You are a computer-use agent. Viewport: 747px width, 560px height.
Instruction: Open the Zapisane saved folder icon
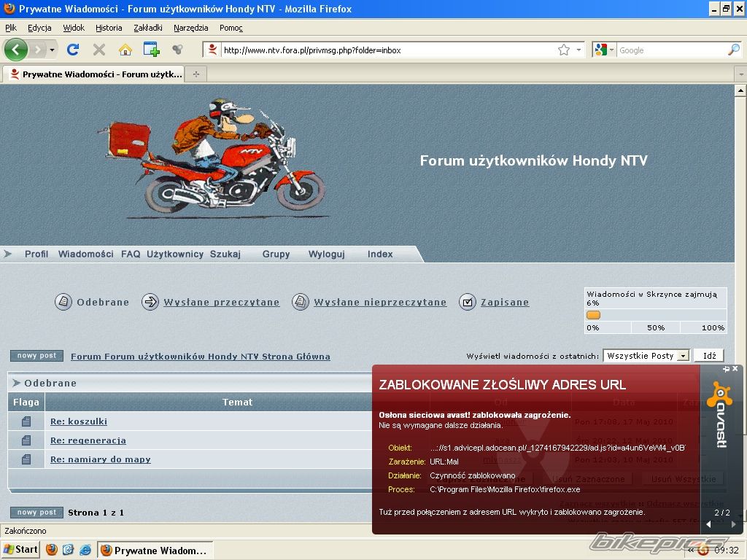coord(468,302)
